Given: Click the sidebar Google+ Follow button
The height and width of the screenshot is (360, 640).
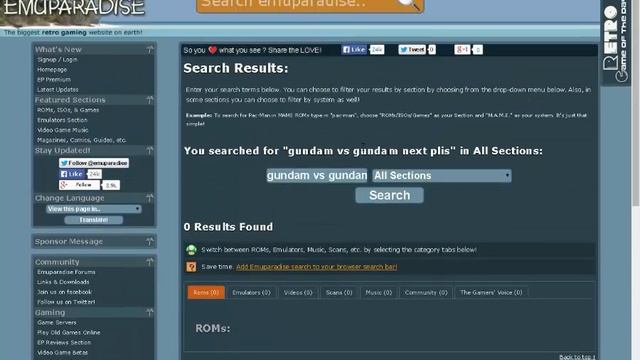Looking at the screenshot, I should (x=79, y=185).
